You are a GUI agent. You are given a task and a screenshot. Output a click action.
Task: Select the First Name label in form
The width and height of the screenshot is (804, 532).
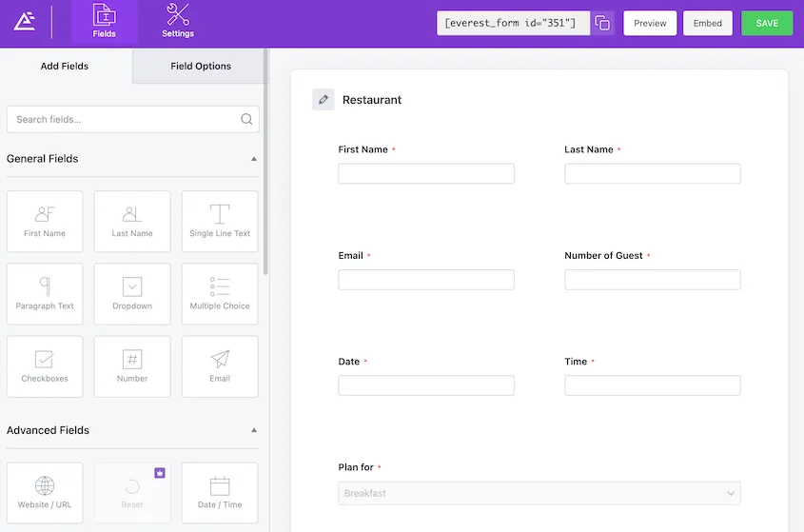coord(363,149)
